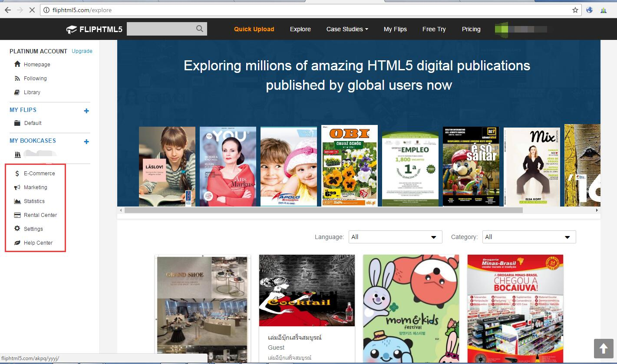Go back with the browser back arrow
The height and width of the screenshot is (364, 617).
pos(8,10)
